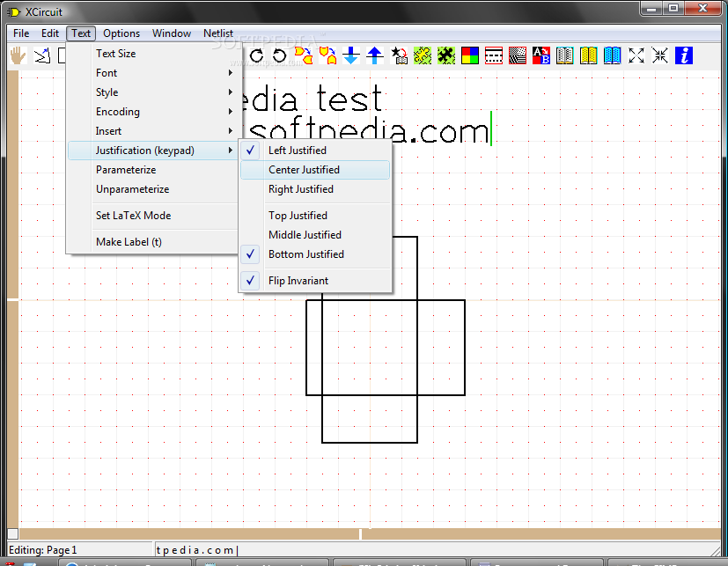This screenshot has height=566, width=728.
Task: Click the zoom in expanding arrows icon
Action: tap(636, 55)
